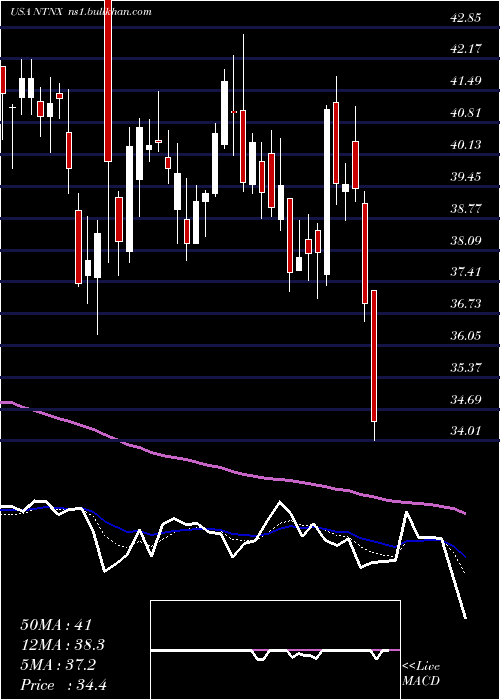Click the 42.85 price axis label
Viewport: 500px width, 700px height.
466,17
